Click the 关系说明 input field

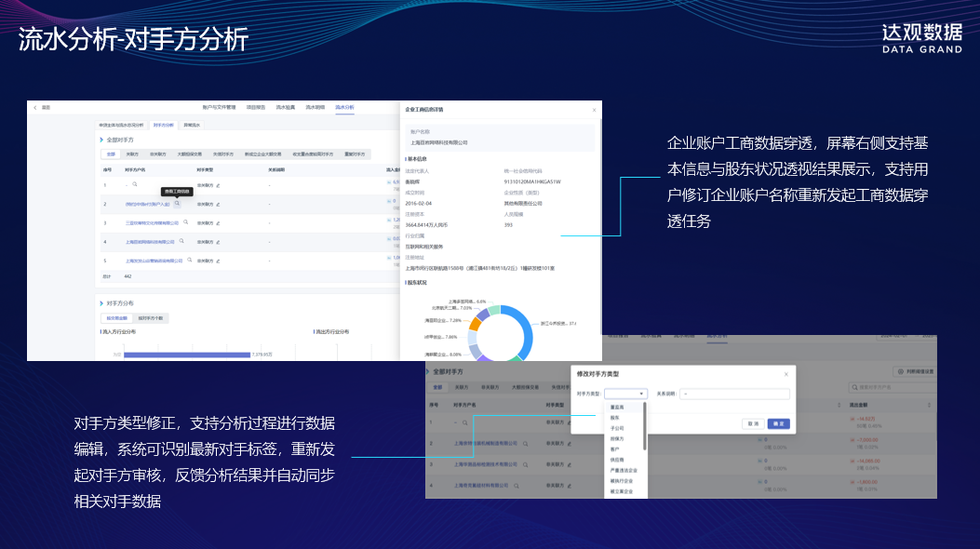735,394
